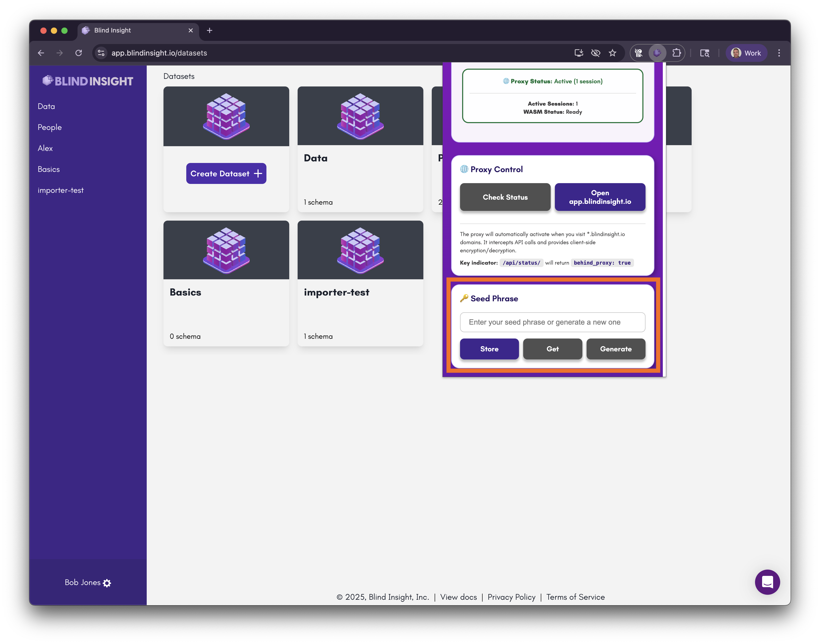This screenshot has width=820, height=644.
Task: Click the install app icon in address bar
Action: tap(579, 53)
